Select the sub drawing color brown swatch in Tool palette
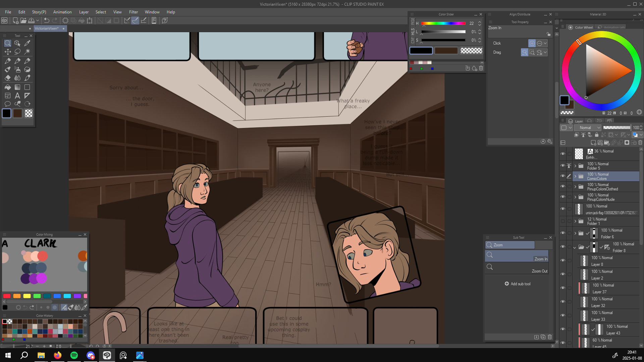The height and width of the screenshot is (362, 644). coord(17,113)
